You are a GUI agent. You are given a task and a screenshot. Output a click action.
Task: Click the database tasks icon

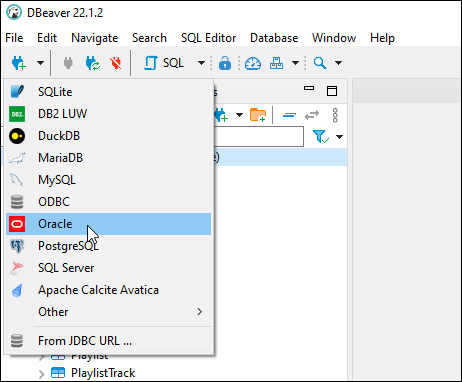[276, 63]
